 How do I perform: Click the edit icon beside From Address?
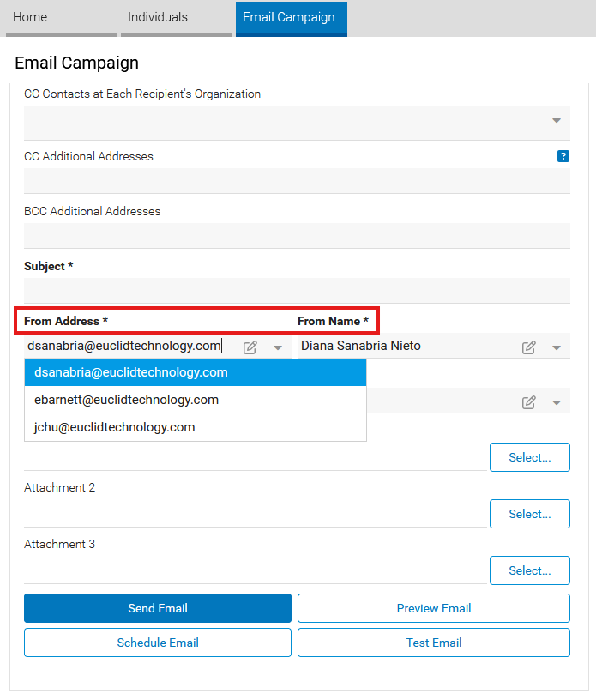[250, 347]
